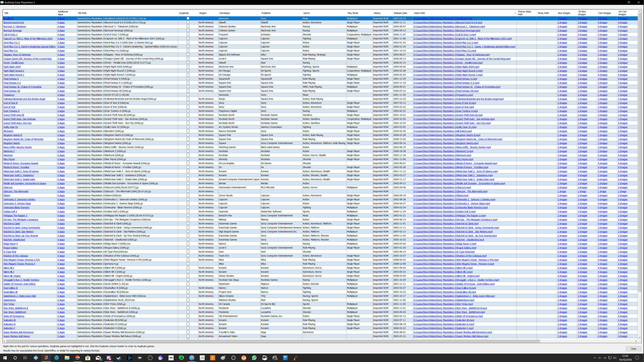Open the volume control in system tray
Image resolution: width=644 pixels, height=362 pixels.
click(615, 358)
